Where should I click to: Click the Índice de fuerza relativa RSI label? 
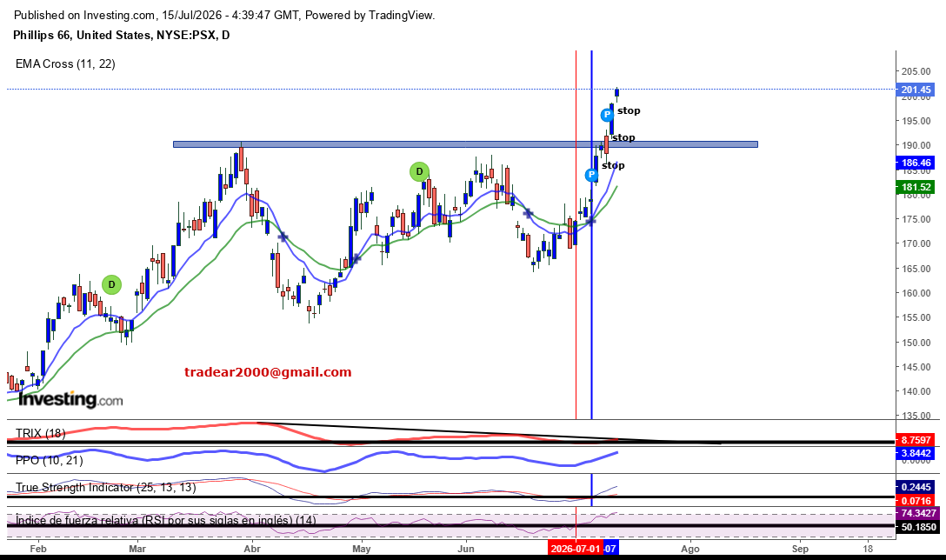pos(166,520)
